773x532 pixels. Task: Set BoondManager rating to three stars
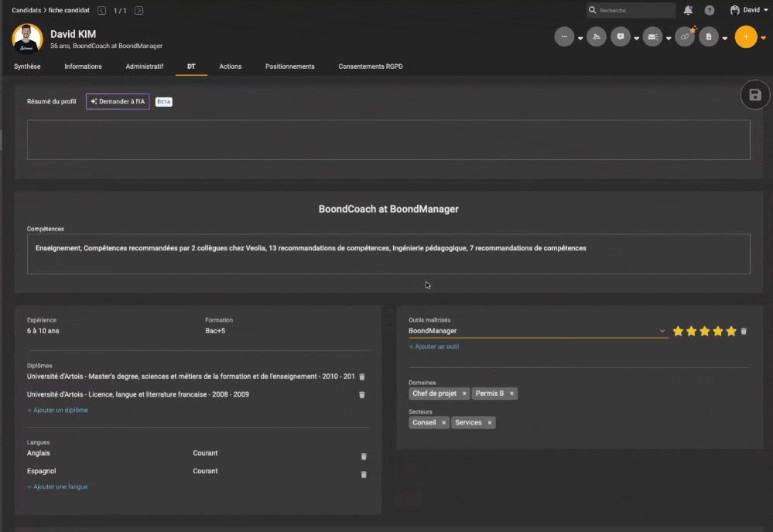click(704, 331)
